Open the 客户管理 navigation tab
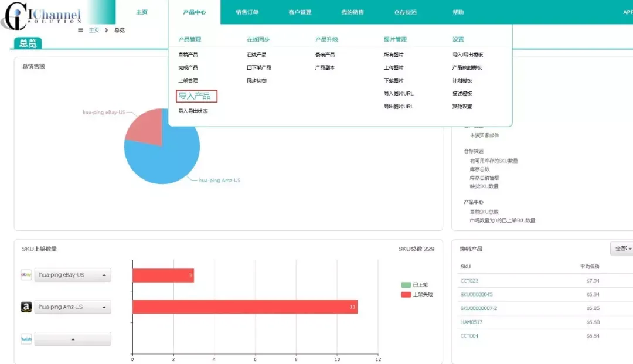Viewport: 633px width, 364px height. (300, 12)
